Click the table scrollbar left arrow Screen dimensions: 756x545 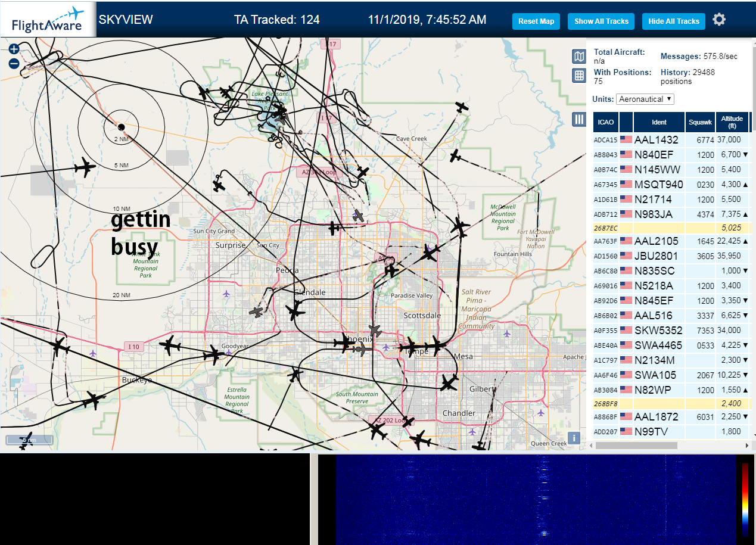590,445
